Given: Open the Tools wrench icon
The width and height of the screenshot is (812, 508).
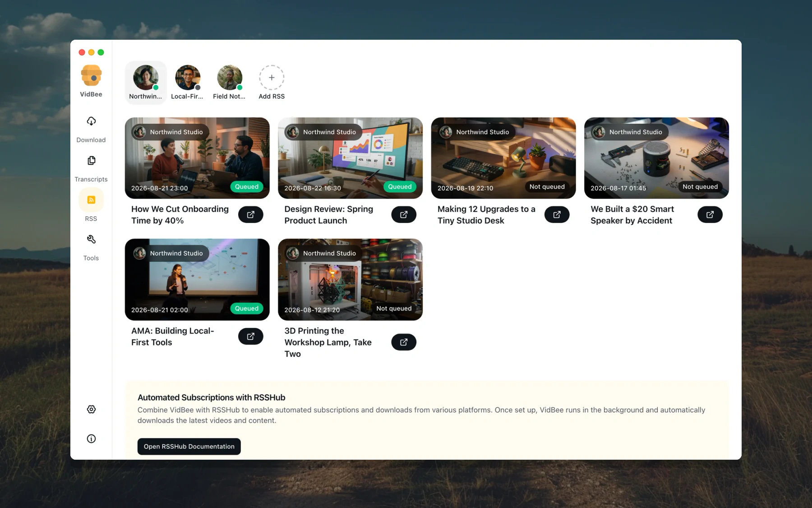Looking at the screenshot, I should [91, 239].
